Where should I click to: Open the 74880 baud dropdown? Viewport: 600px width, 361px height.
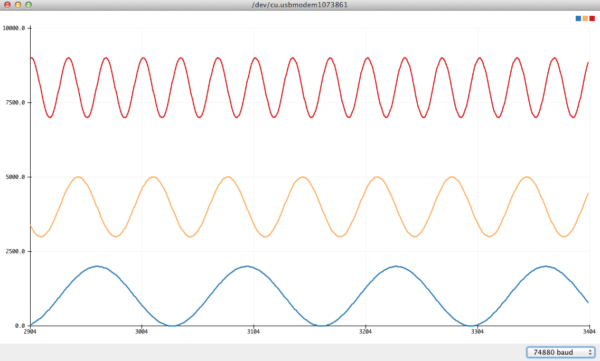pos(561,352)
